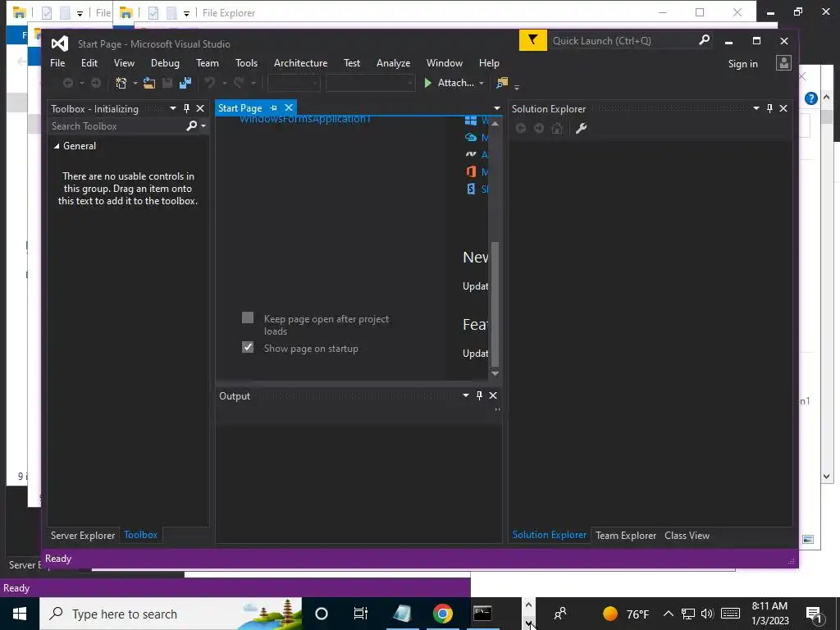840x630 pixels.
Task: Open the document tabs list dropdown arrow
Action: [497, 108]
